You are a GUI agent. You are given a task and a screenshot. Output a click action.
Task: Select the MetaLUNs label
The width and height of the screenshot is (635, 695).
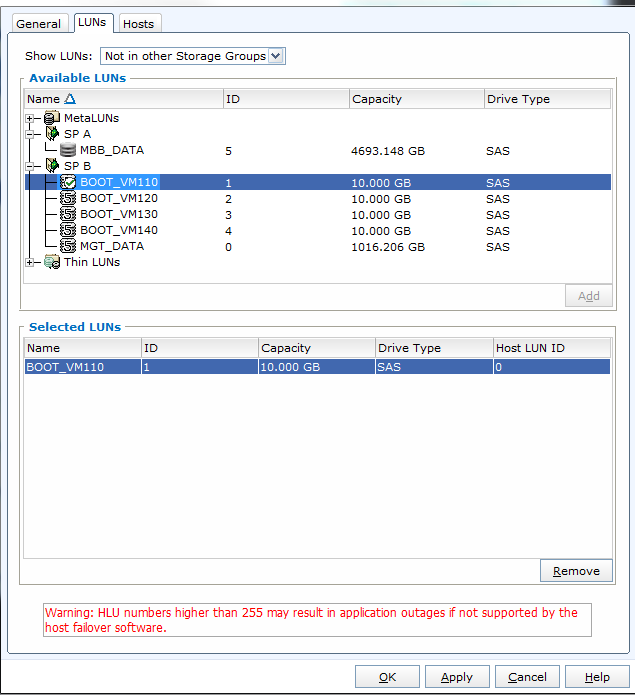click(91, 118)
